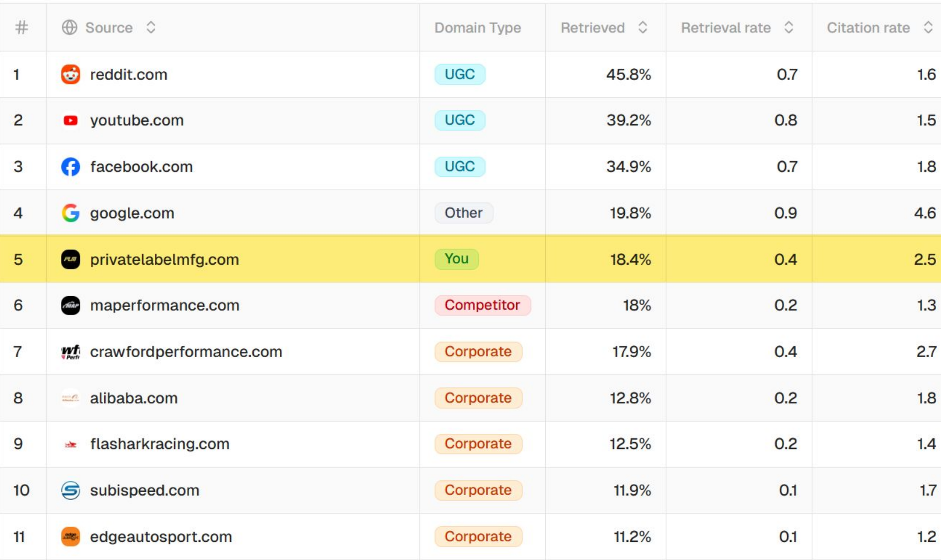This screenshot has height=560, width=941.
Task: Click the Facebook logo icon
Action: [x=70, y=167]
